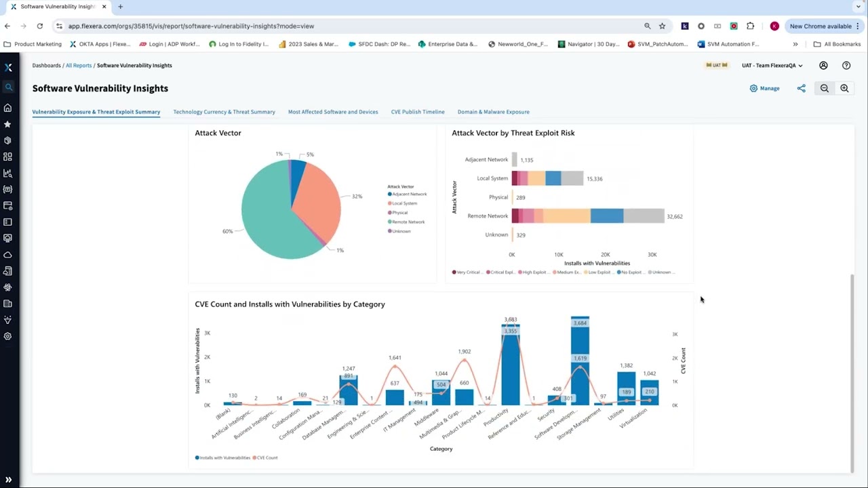Viewport: 868px width, 488px height.
Task: Click the red screen recorder extension icon
Action: coord(734,26)
